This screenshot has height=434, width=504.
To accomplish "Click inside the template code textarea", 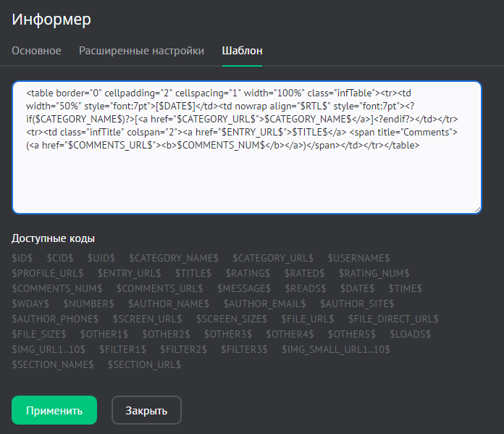I will [246, 174].
